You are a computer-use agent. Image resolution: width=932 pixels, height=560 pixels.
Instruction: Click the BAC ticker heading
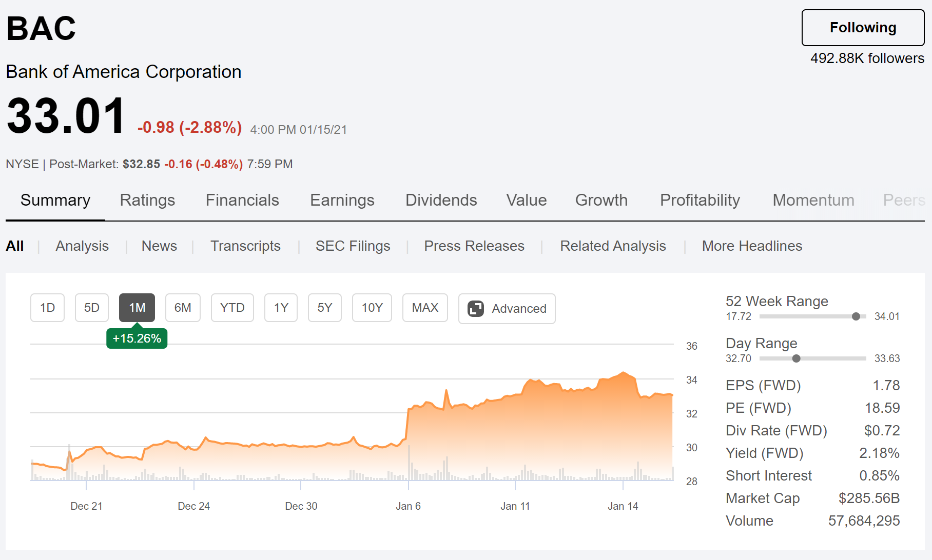[41, 28]
